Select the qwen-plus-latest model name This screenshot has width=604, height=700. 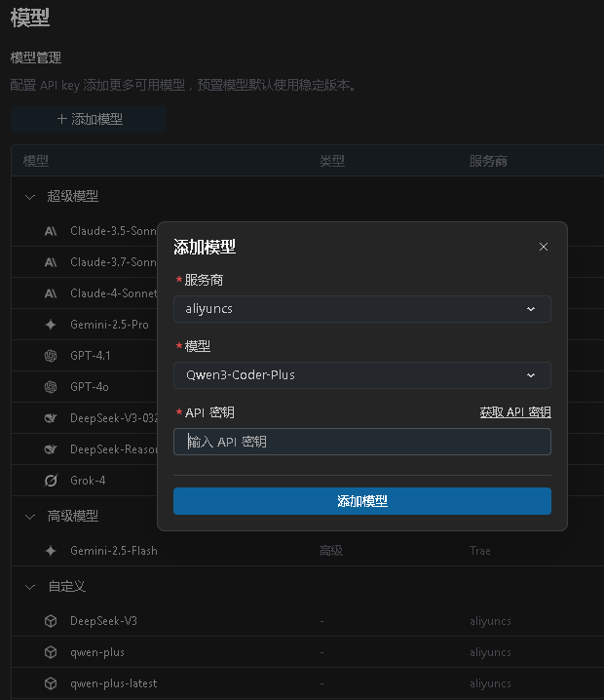(x=114, y=683)
